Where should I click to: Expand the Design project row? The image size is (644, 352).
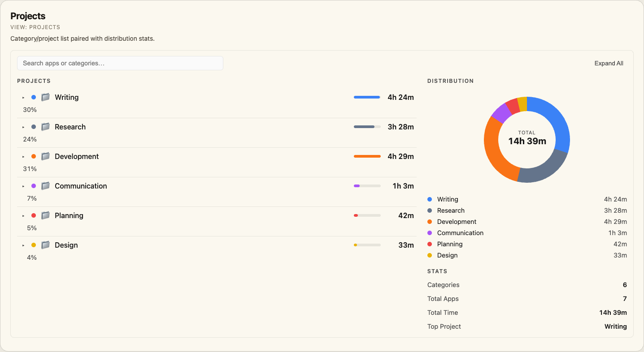[23, 245]
